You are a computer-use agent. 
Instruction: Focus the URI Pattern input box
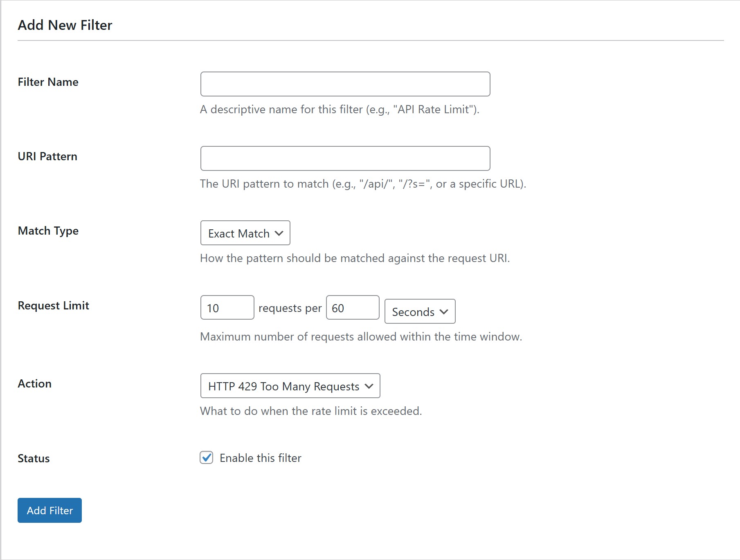click(345, 158)
